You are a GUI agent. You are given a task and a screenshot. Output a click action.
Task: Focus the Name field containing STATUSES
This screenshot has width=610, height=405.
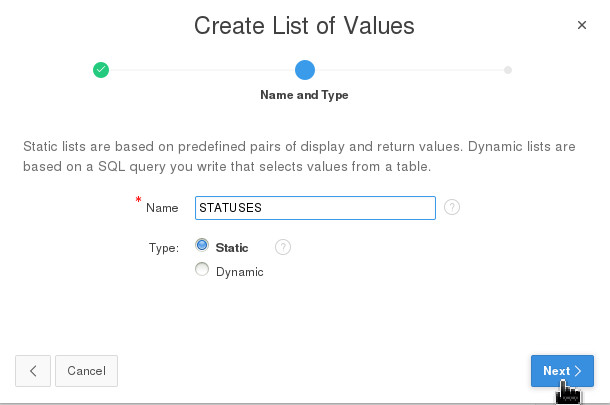[315, 208]
